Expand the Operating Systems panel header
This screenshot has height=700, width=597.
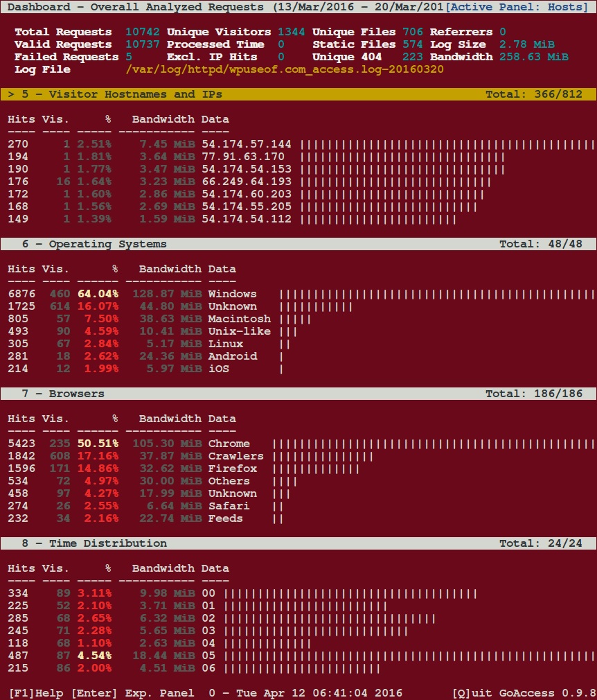(x=298, y=244)
